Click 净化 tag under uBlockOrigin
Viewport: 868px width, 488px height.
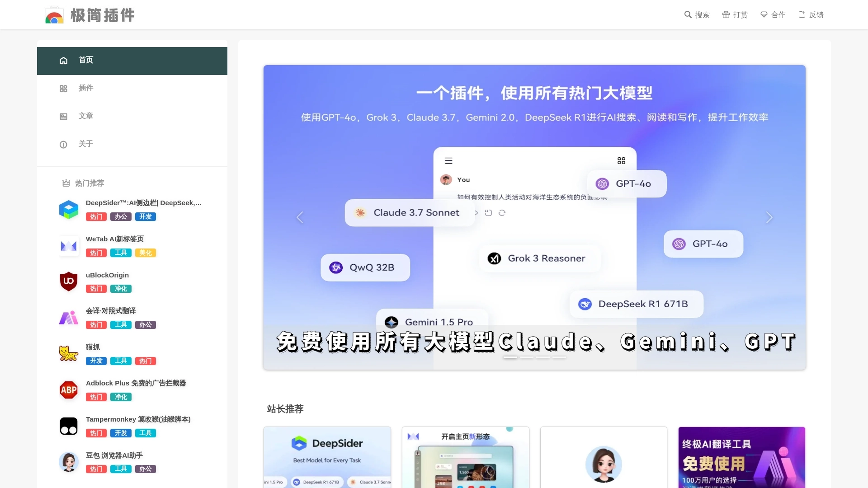click(121, 289)
